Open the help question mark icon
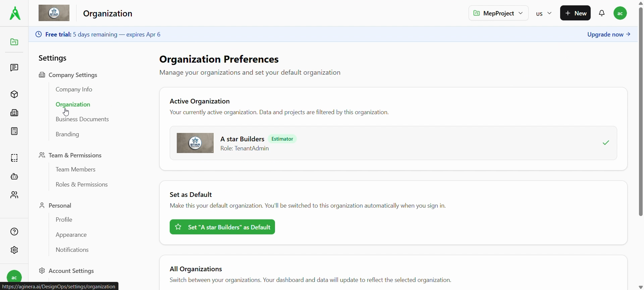Image resolution: width=644 pixels, height=290 pixels. pos(14,232)
